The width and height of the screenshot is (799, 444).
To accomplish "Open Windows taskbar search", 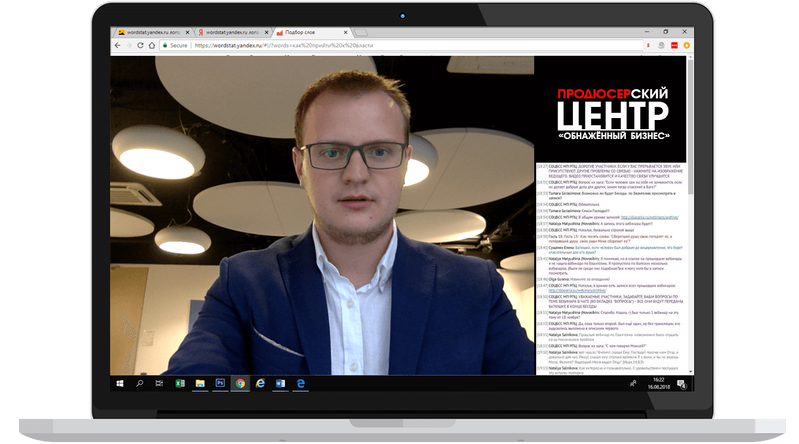I will [140, 383].
